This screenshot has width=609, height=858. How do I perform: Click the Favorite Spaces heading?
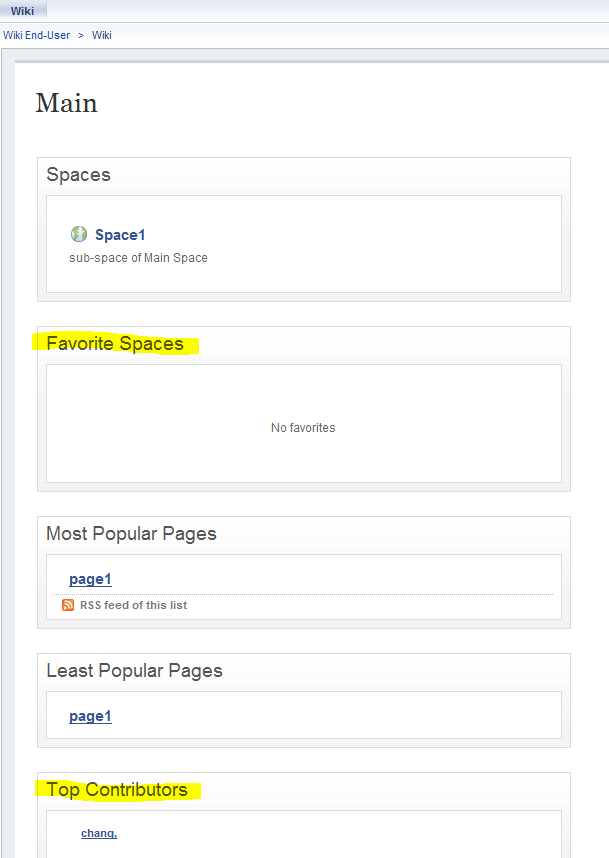tap(115, 344)
